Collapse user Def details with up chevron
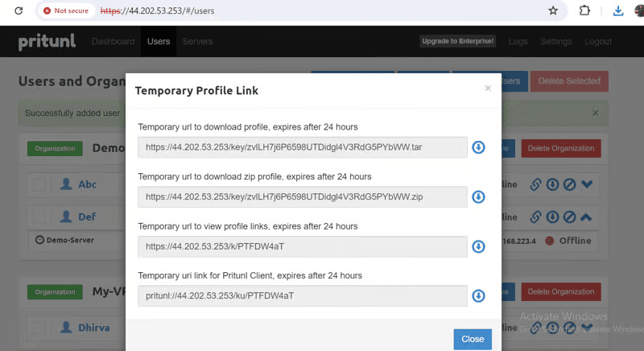644x351 pixels. click(x=587, y=217)
